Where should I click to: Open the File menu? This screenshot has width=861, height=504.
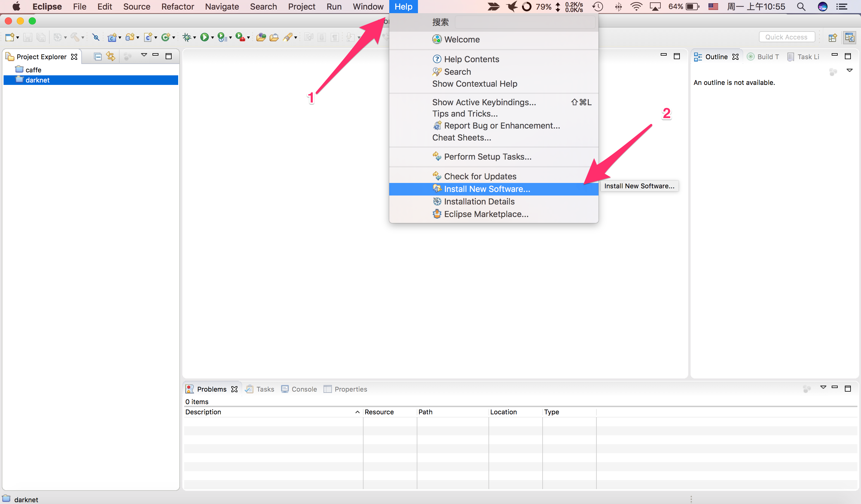80,7
